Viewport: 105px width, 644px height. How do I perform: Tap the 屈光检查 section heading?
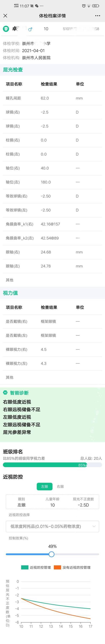point(13,69)
